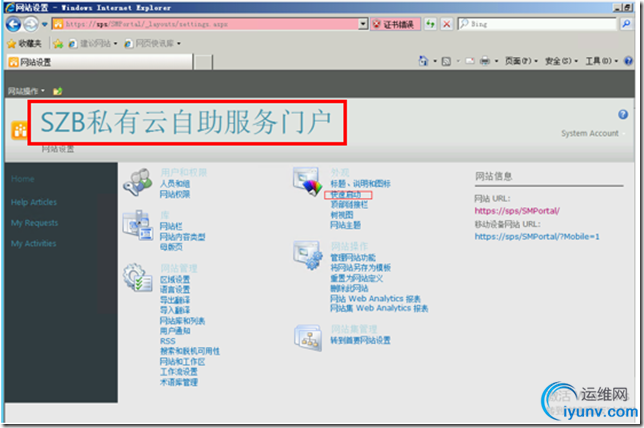644x428 pixels.
Task: Go back with the browser Back arrow
Action: [14, 24]
